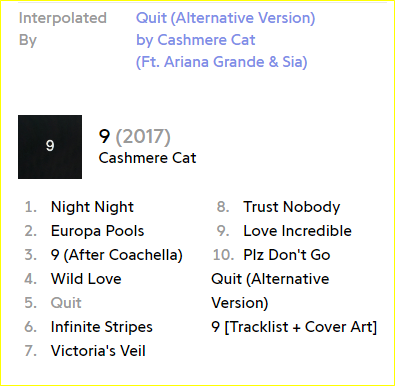395x386 pixels.
Task: Click the greyed-out Quit track
Action: point(66,303)
